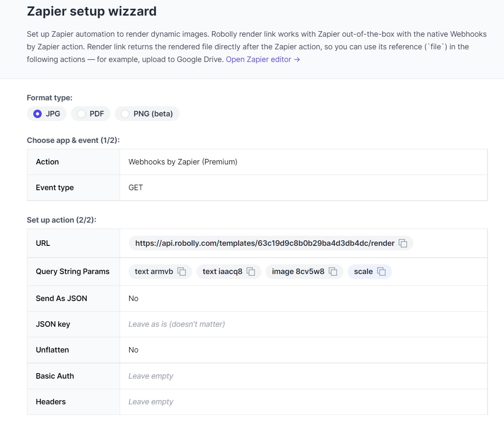Click the 'JSON key' row label
The width and height of the screenshot is (504, 425).
(53, 324)
